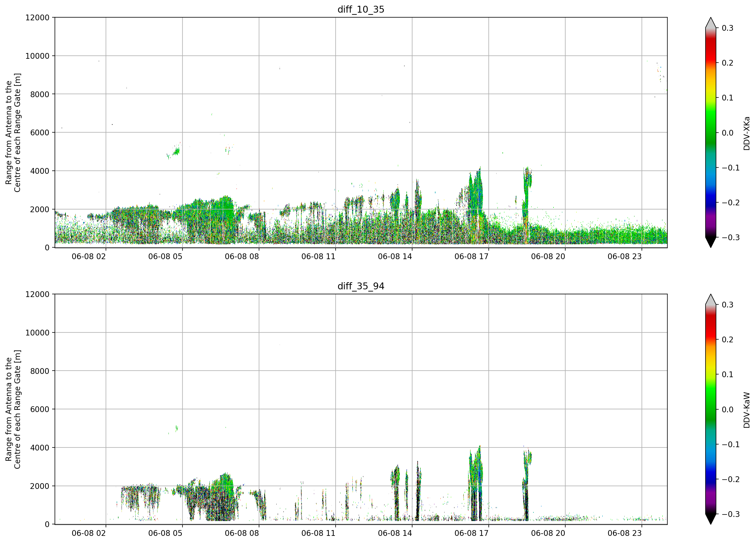
Task: Click the 06-08 20 tick label on bottom plot
Action: click(x=548, y=533)
